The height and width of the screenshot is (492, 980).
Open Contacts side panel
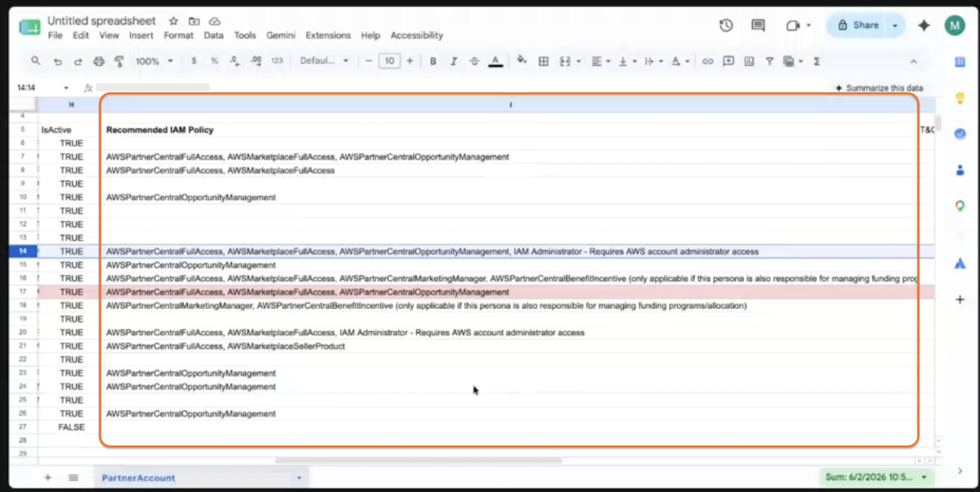click(960, 170)
